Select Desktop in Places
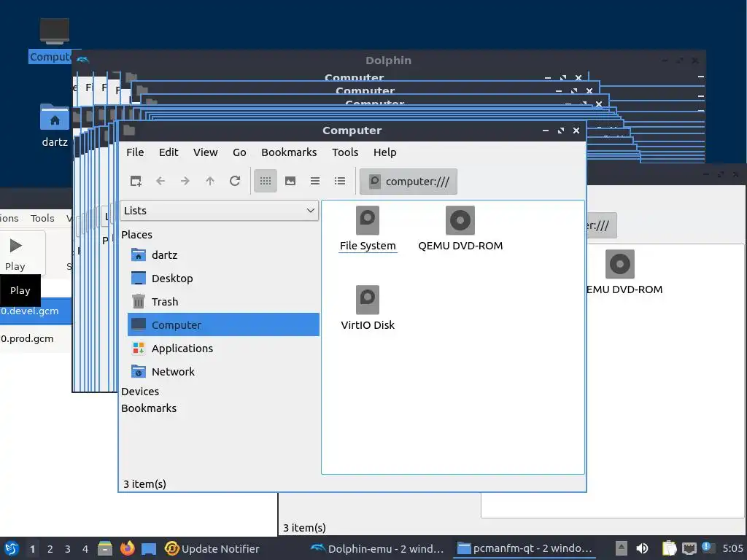This screenshot has height=560, width=747. pyautogui.click(x=223, y=278)
